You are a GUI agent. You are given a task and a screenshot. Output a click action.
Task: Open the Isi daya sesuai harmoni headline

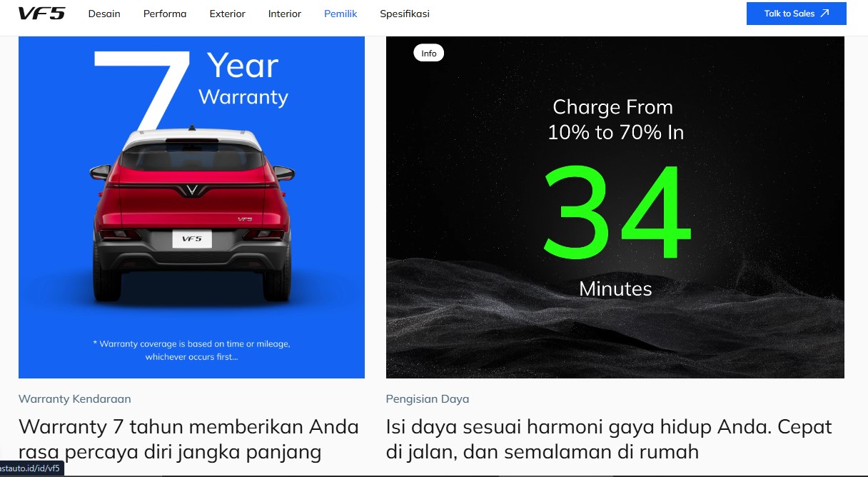[609, 439]
